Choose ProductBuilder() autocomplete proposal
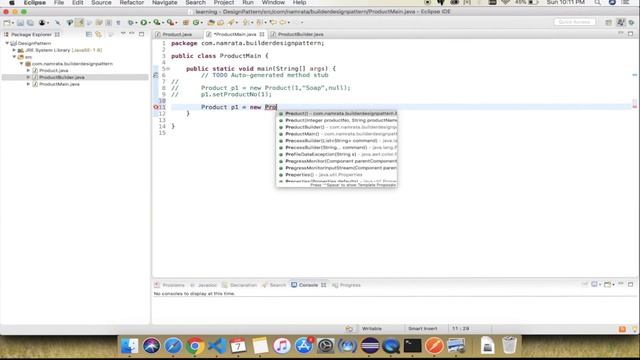The height and width of the screenshot is (360, 640). pos(337,127)
